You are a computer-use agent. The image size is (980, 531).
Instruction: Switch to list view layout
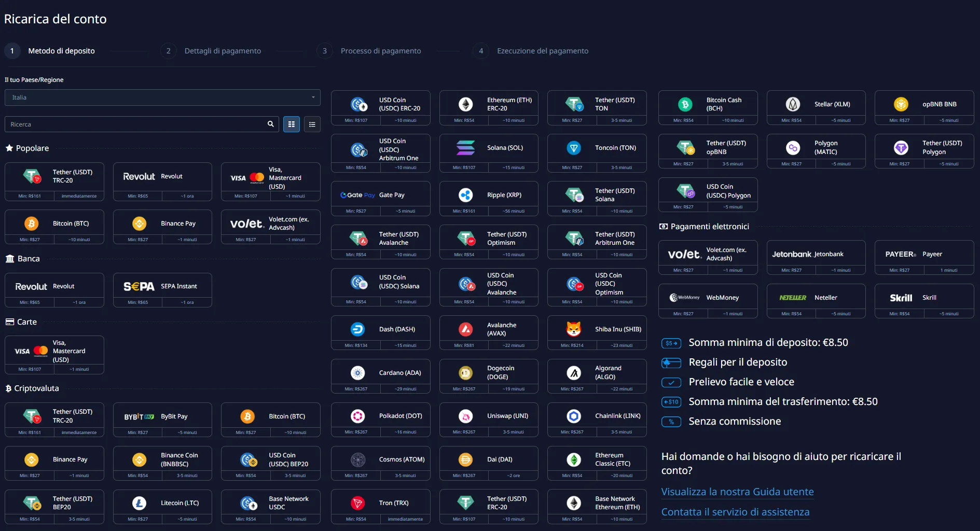coord(312,124)
